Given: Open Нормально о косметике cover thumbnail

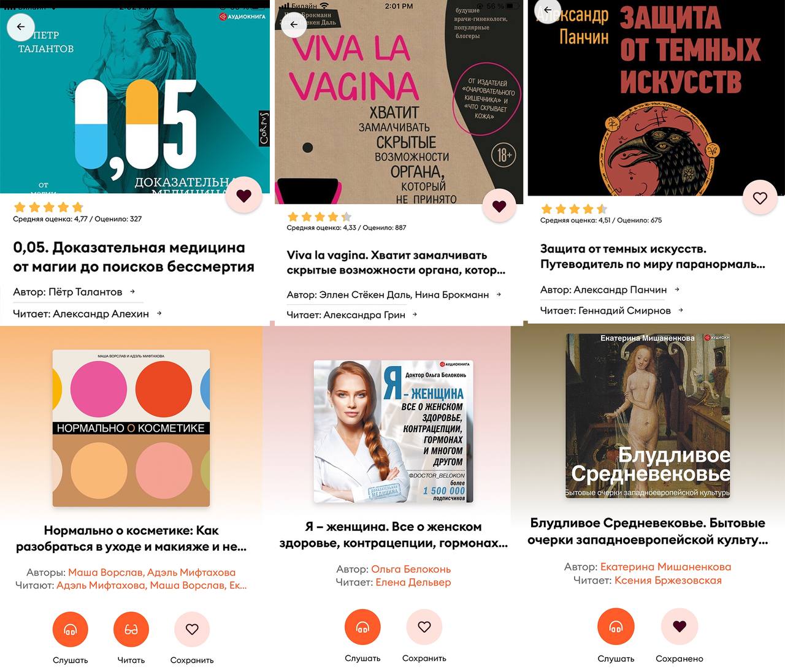Looking at the screenshot, I should pos(131,428).
